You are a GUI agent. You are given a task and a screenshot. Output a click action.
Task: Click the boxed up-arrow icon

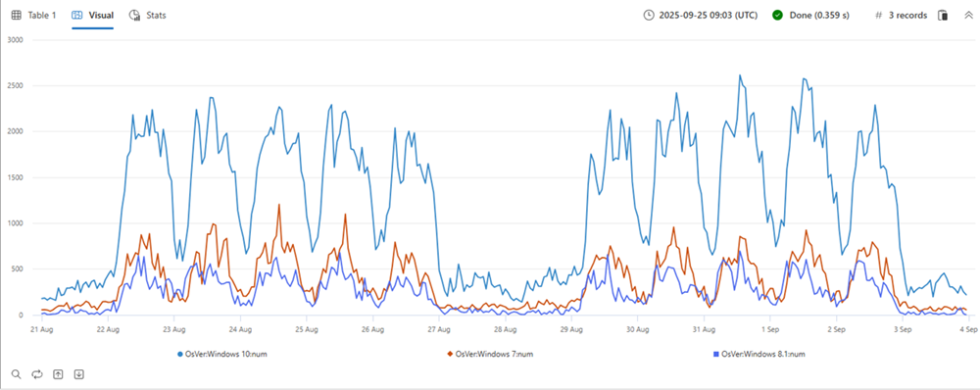[58, 373]
